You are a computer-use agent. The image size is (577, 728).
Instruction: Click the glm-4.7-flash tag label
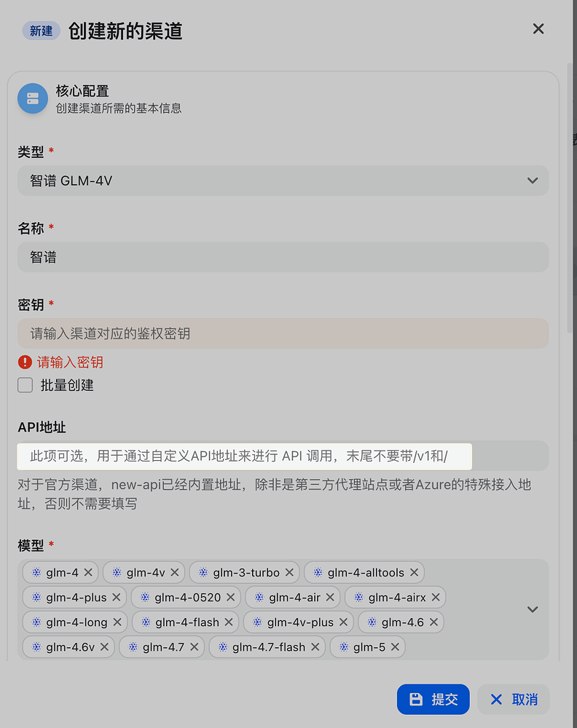click(269, 646)
